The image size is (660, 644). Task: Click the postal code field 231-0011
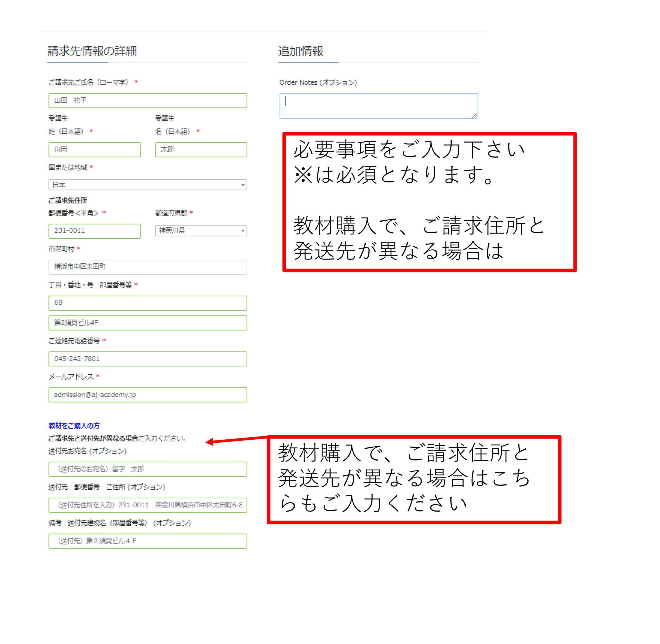coord(94,231)
